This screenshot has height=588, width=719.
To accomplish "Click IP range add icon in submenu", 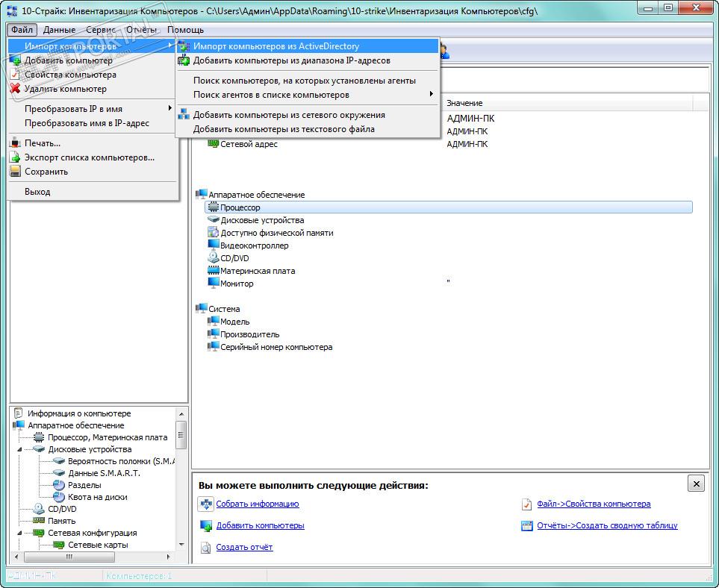I will point(184,60).
